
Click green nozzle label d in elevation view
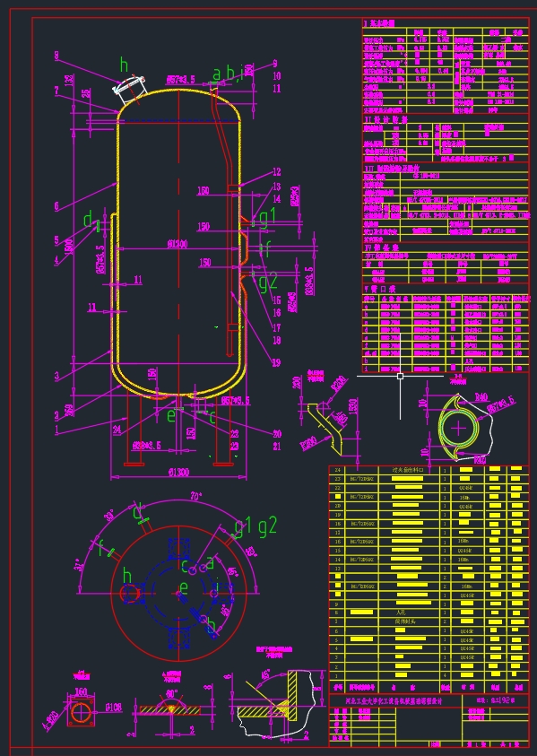click(x=88, y=221)
